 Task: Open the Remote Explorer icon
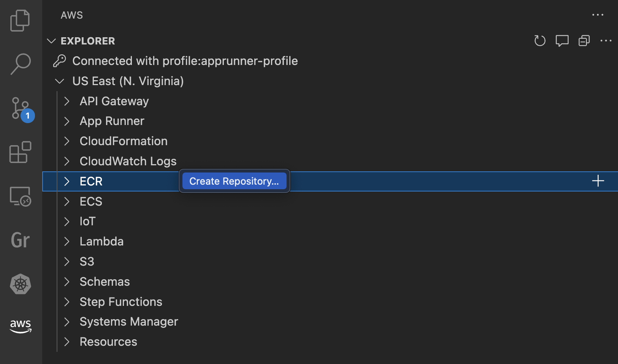[x=20, y=196]
